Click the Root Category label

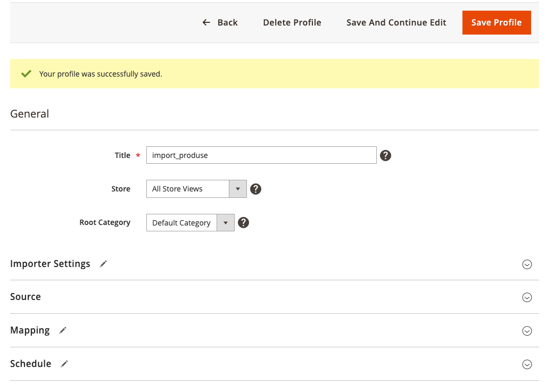105,222
